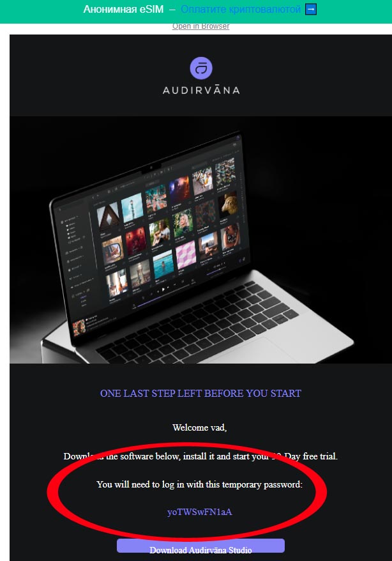Click the 'You will need to log in' sentence

pyautogui.click(x=200, y=484)
